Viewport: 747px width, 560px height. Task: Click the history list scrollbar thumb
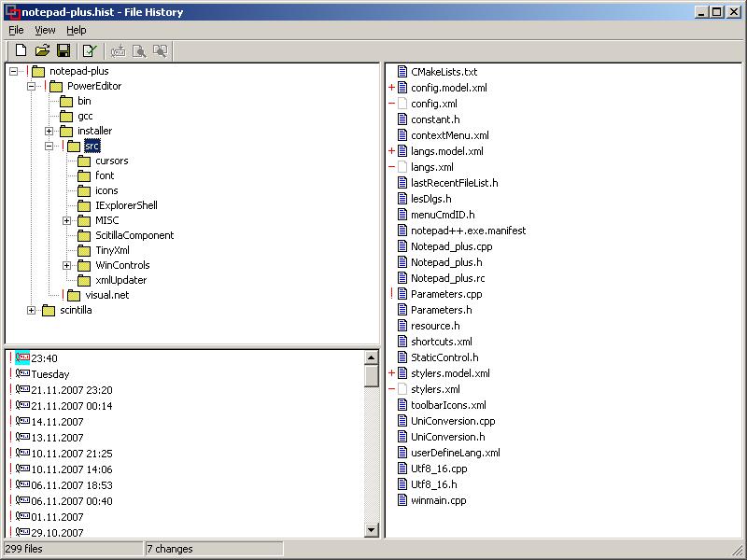coord(371,376)
